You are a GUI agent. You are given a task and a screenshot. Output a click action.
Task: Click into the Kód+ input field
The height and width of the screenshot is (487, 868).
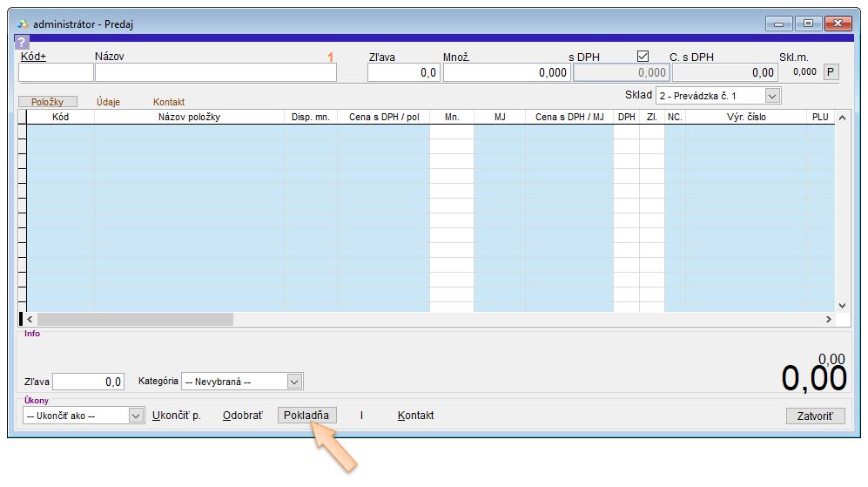pyautogui.click(x=56, y=73)
